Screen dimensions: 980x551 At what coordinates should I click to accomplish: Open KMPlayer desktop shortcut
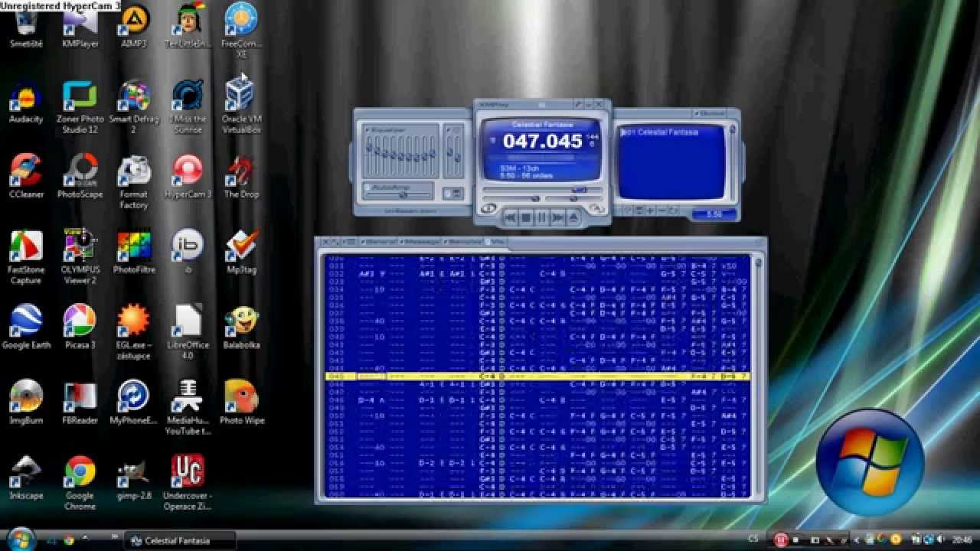[x=80, y=26]
